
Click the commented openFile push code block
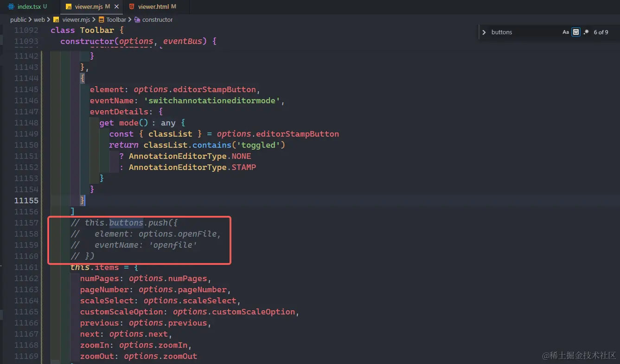139,239
